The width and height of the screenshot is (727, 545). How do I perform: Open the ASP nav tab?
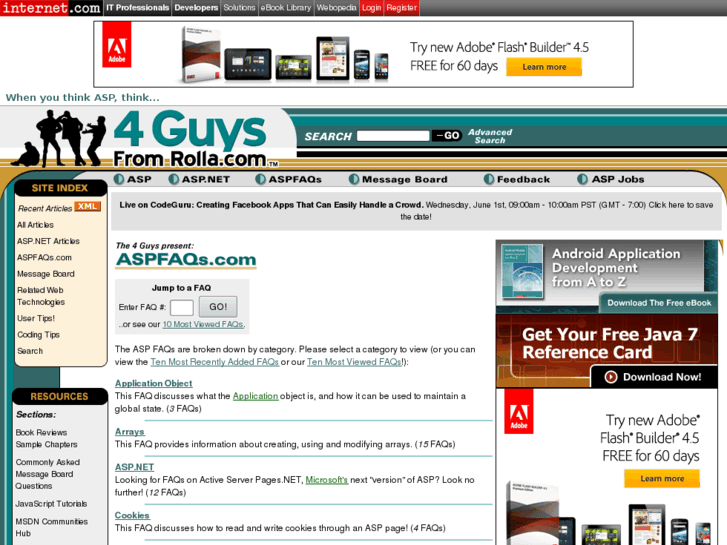coord(139,179)
